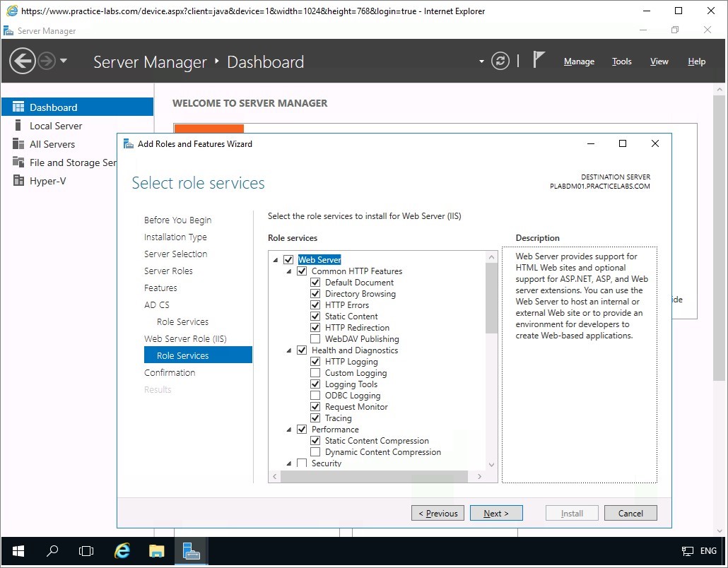Collapse the Performance node
The height and width of the screenshot is (568, 728).
click(x=289, y=430)
